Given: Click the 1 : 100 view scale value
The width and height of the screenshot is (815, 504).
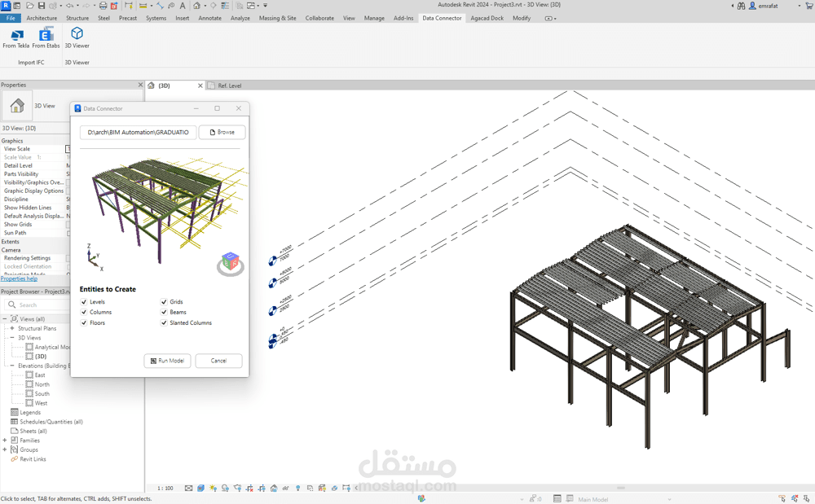Looking at the screenshot, I should (165, 488).
